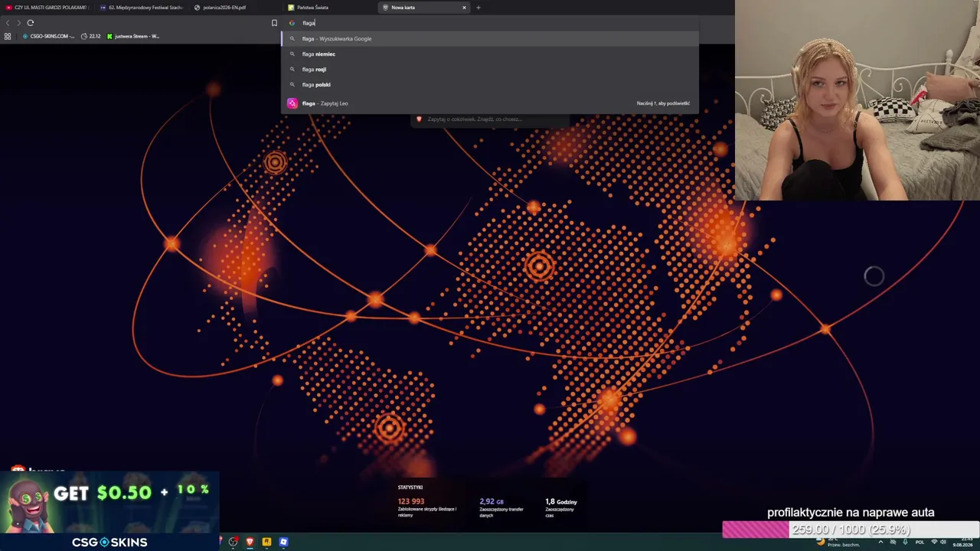Click the Google icon in address bar
The width and height of the screenshot is (980, 551).
pos(292,23)
